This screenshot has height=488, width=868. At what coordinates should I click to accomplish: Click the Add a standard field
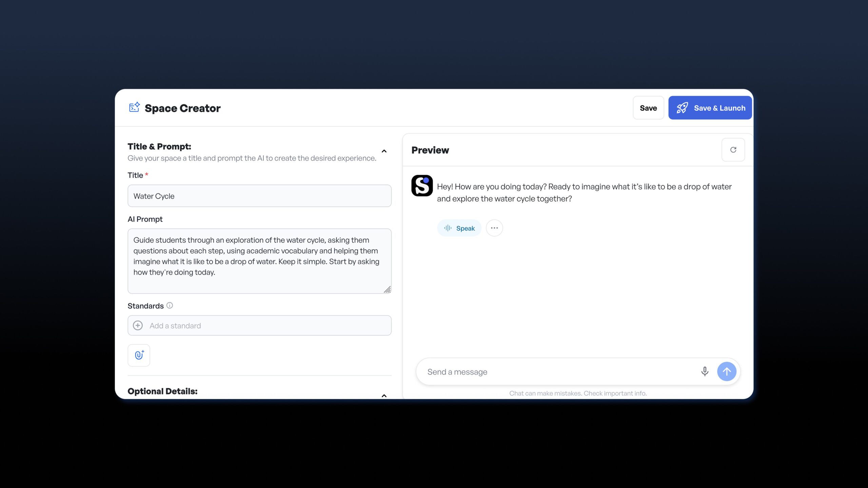point(268,325)
